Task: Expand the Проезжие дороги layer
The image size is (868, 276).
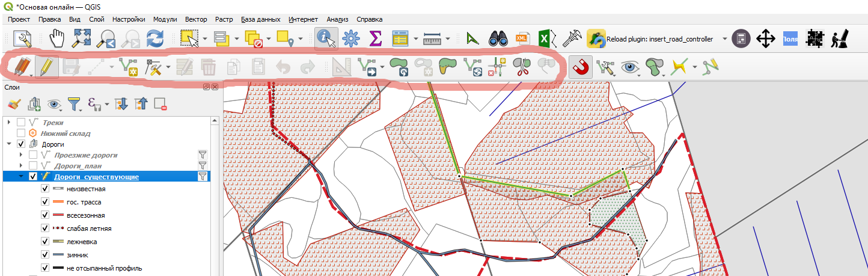Action: tap(22, 155)
